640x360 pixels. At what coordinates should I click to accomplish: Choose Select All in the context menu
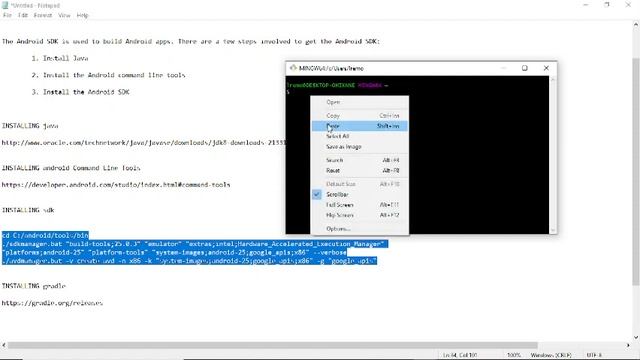tap(360, 136)
